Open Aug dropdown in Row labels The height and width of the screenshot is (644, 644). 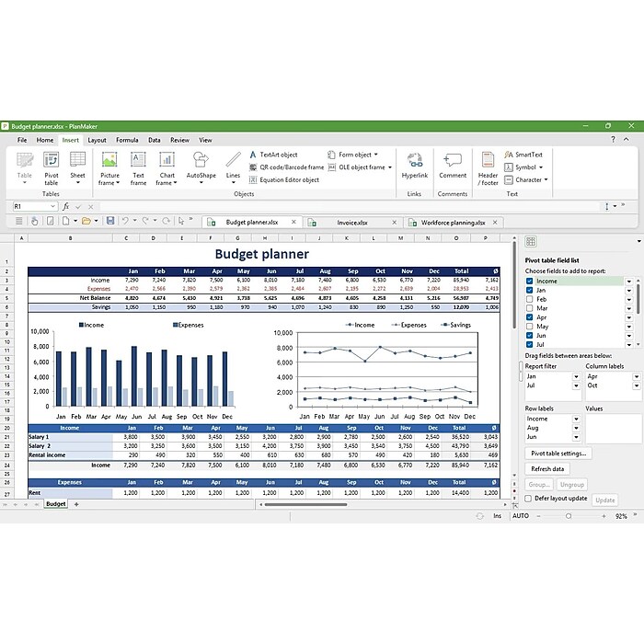pyautogui.click(x=576, y=428)
